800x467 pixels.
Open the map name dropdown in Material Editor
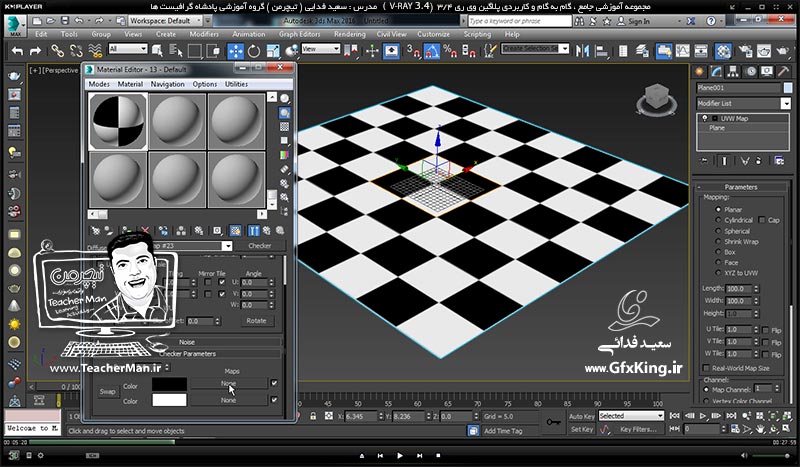(x=227, y=246)
